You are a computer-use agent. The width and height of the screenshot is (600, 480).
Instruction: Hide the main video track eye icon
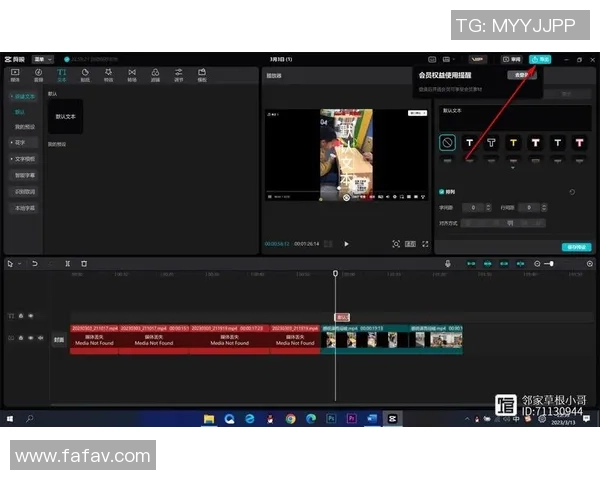point(31,338)
